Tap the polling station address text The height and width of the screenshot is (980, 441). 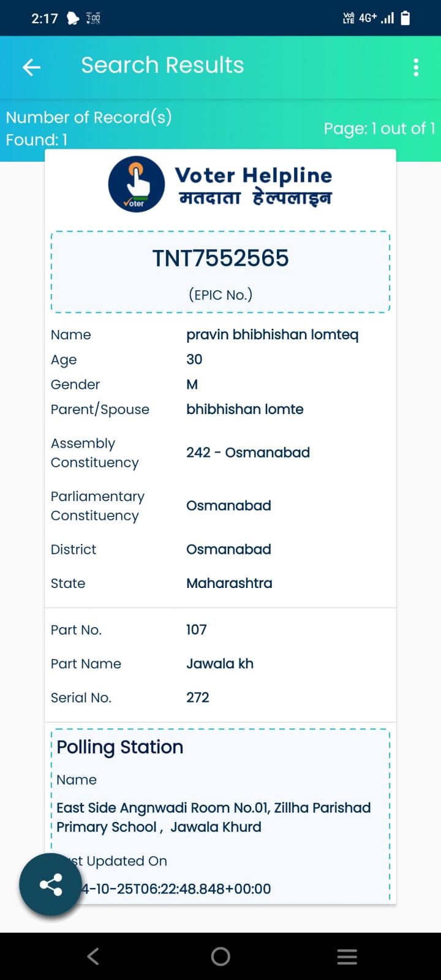(x=213, y=817)
